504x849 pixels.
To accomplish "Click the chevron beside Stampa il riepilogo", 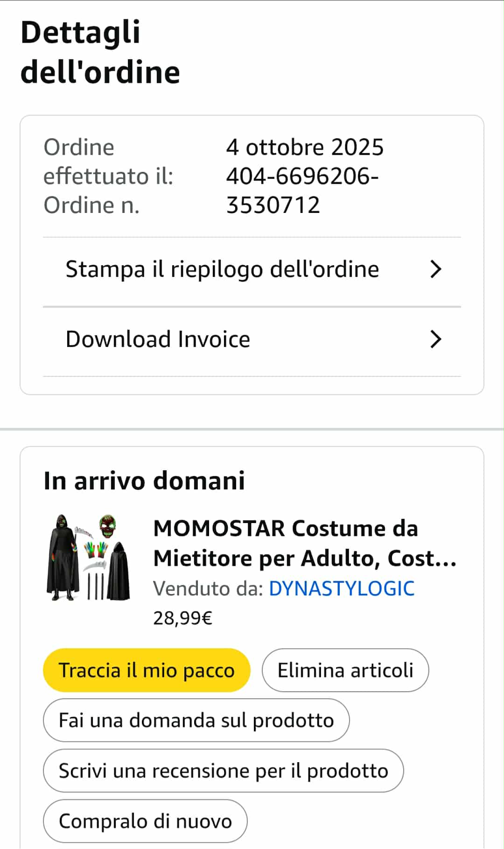I will pos(435,269).
